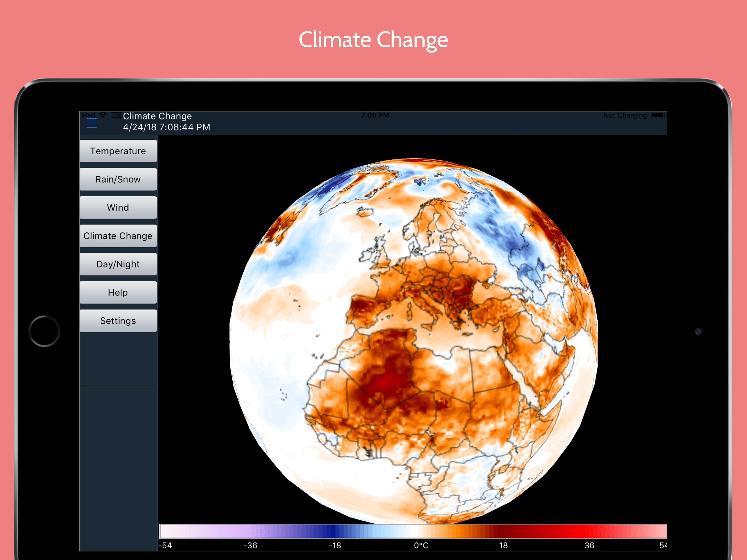Click the 4/24/18 7:08:44 PM timestamp
Viewport: 747px width, 560px height.
(x=167, y=127)
